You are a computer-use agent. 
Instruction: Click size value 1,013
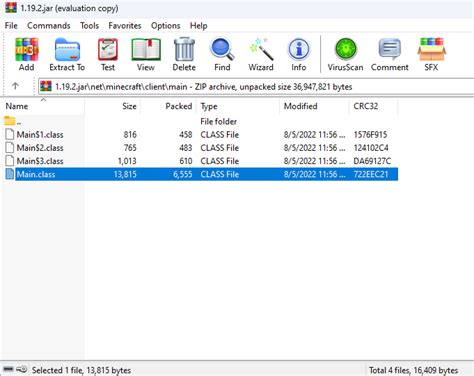click(x=127, y=161)
